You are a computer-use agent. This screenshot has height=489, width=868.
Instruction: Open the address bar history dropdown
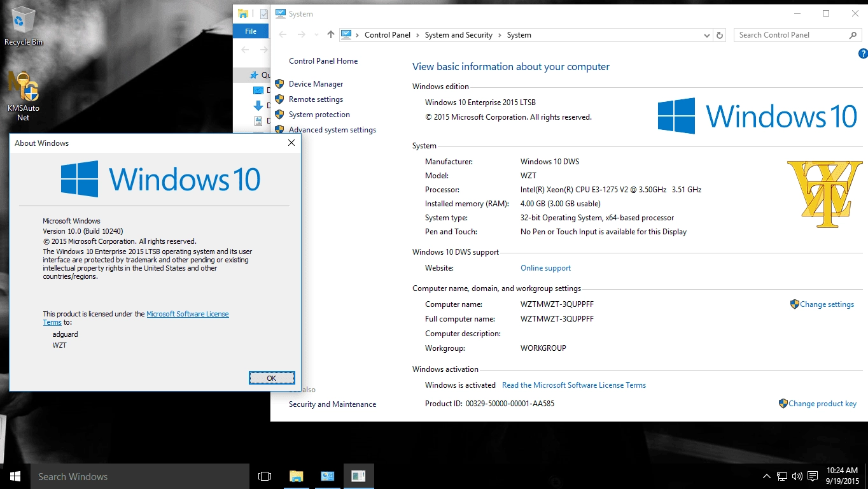[x=707, y=35]
